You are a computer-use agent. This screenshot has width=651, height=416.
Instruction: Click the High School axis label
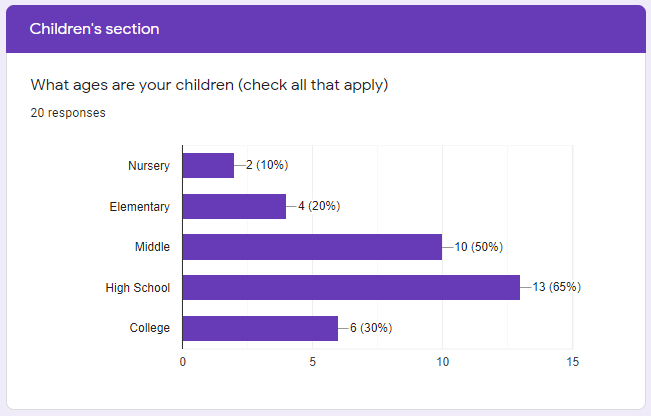point(137,288)
